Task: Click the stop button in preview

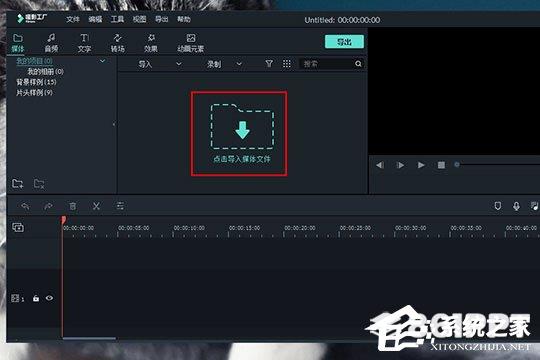Action: pyautogui.click(x=441, y=165)
